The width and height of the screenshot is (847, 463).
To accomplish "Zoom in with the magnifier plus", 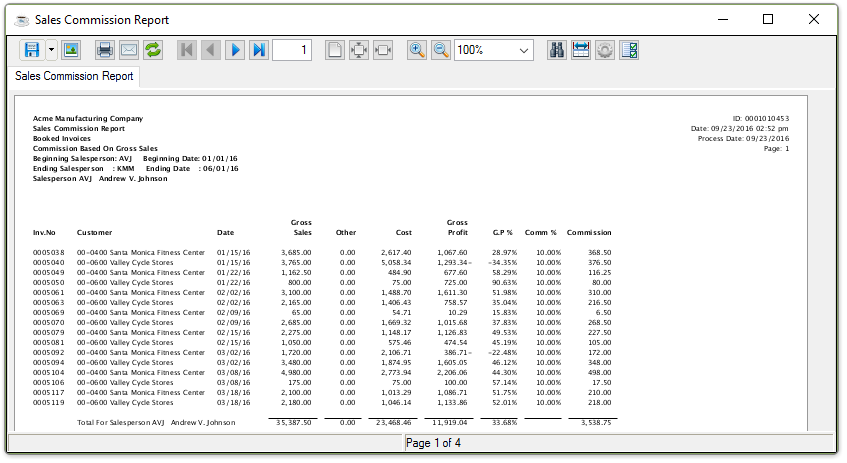I will point(417,50).
